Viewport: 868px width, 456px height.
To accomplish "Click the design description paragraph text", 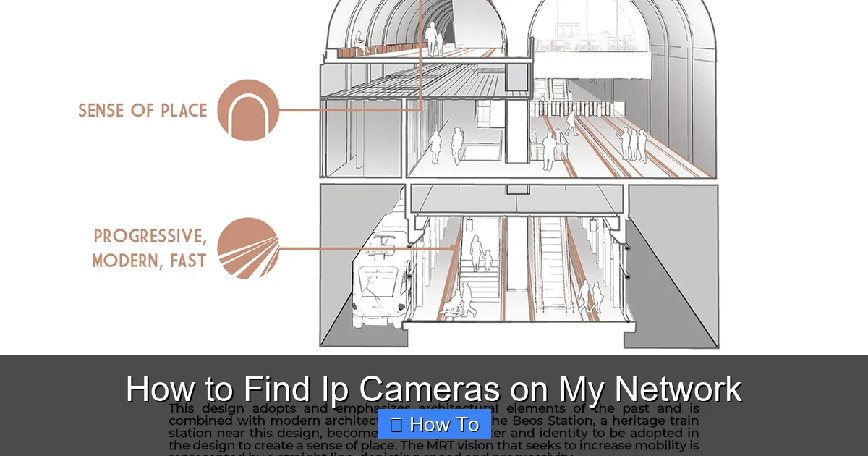I will [434, 430].
